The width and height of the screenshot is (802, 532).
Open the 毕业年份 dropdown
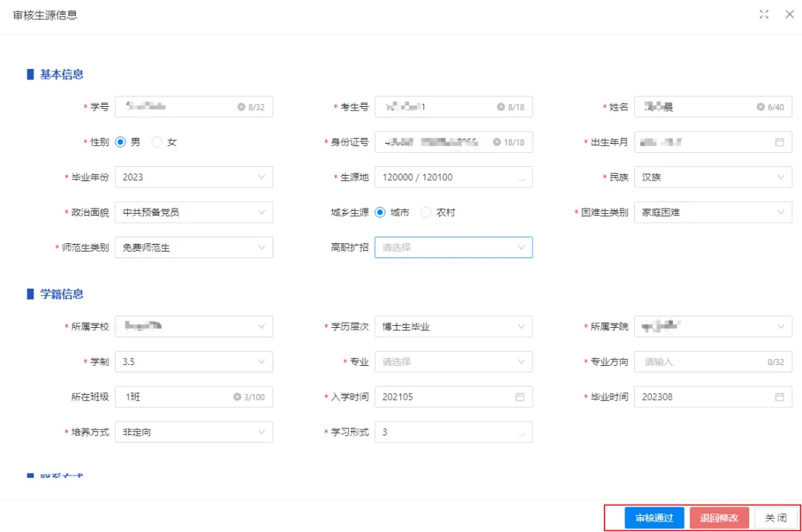click(194, 177)
